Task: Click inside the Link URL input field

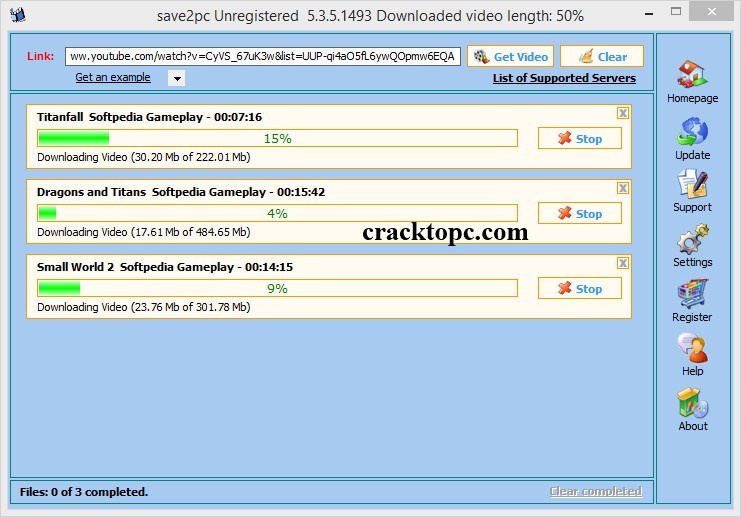Action: pos(263,56)
